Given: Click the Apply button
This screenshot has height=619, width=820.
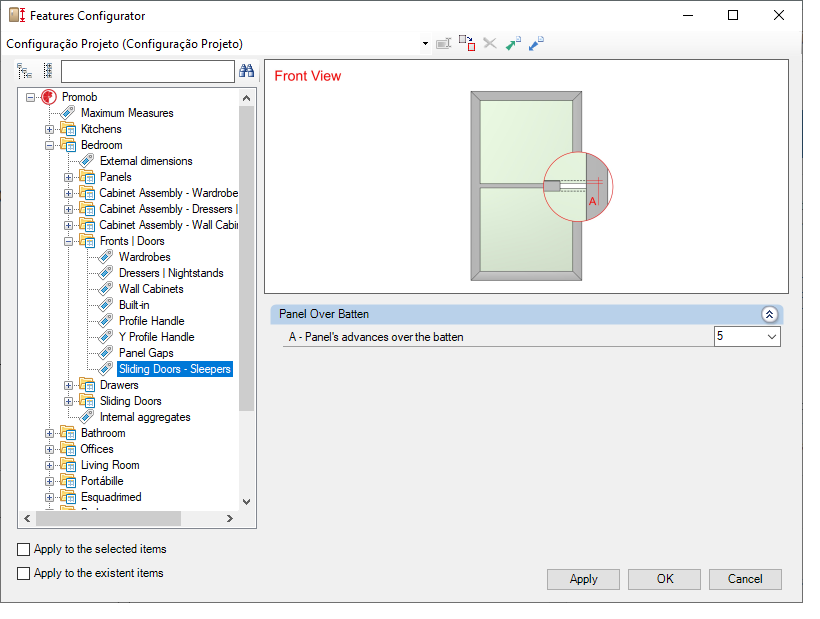Looking at the screenshot, I should [583, 579].
